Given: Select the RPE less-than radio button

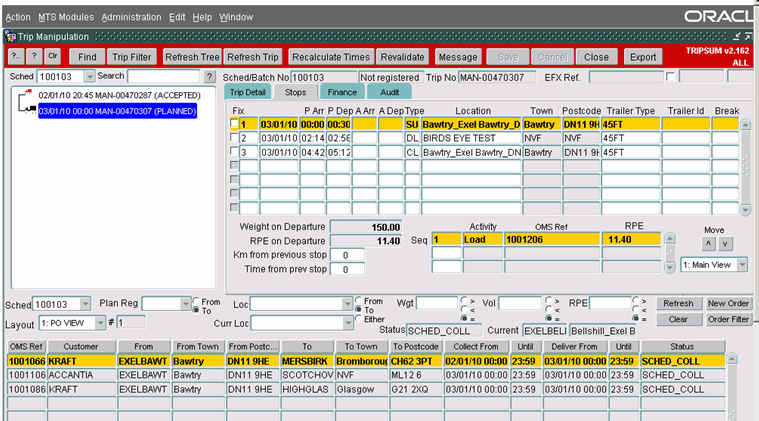Looking at the screenshot, I should (x=636, y=309).
